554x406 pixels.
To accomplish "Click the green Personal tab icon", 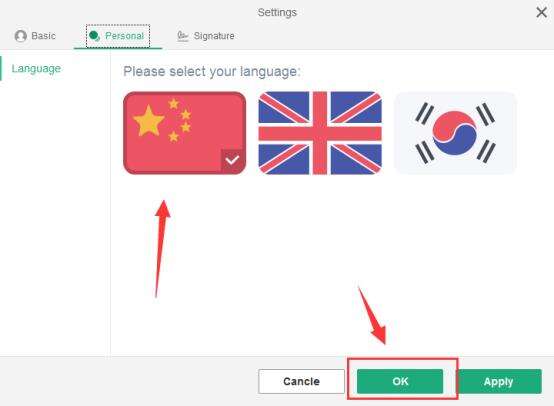I will pyautogui.click(x=94, y=36).
